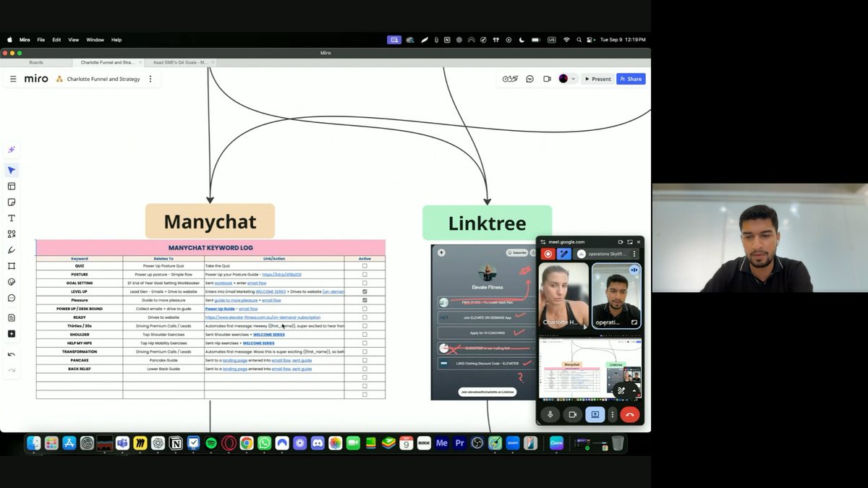This screenshot has height=488, width=868.
Task: Turn off camera in Google Meet window
Action: (573, 415)
